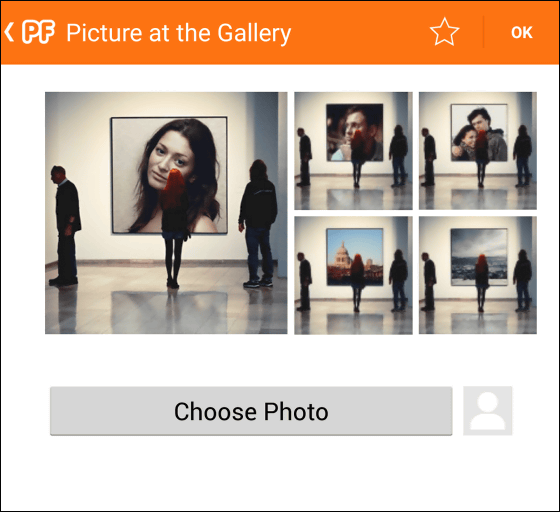Viewport: 560px width, 512px height.
Task: Click cathedral dome in bottom-left thumbnail
Action: click(343, 253)
